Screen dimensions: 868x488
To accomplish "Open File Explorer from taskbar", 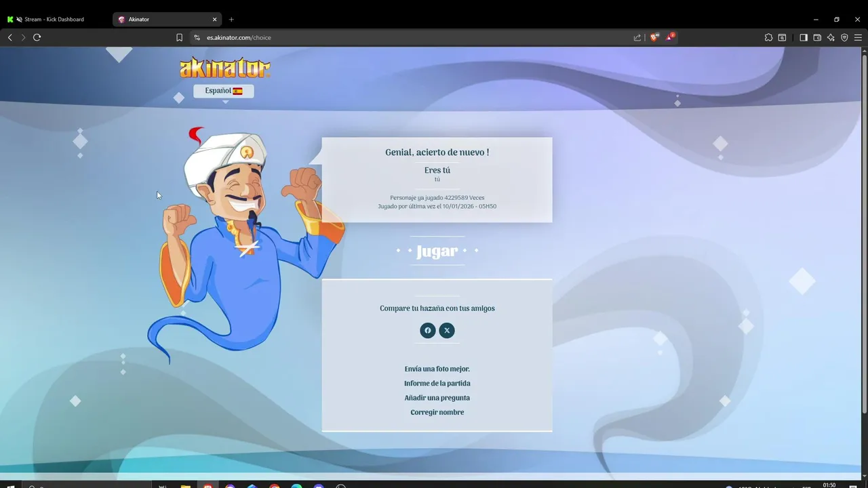I will pos(185,486).
